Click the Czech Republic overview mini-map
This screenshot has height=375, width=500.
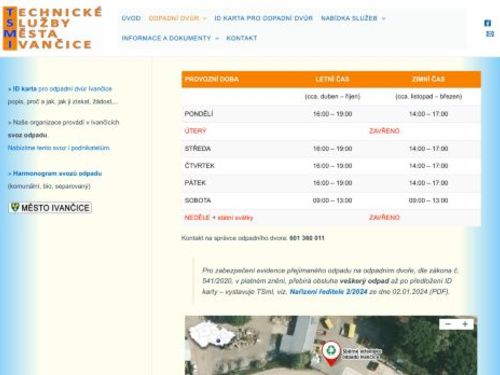pos(211,335)
